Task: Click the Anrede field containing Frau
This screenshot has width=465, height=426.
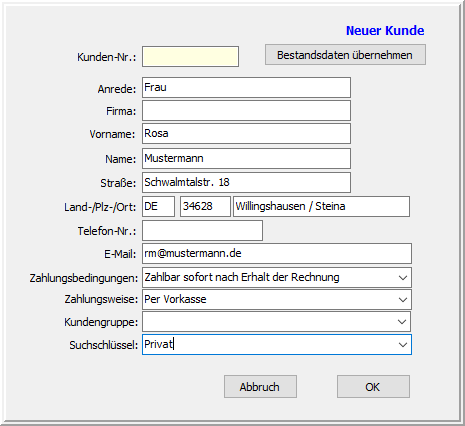Action: click(246, 88)
